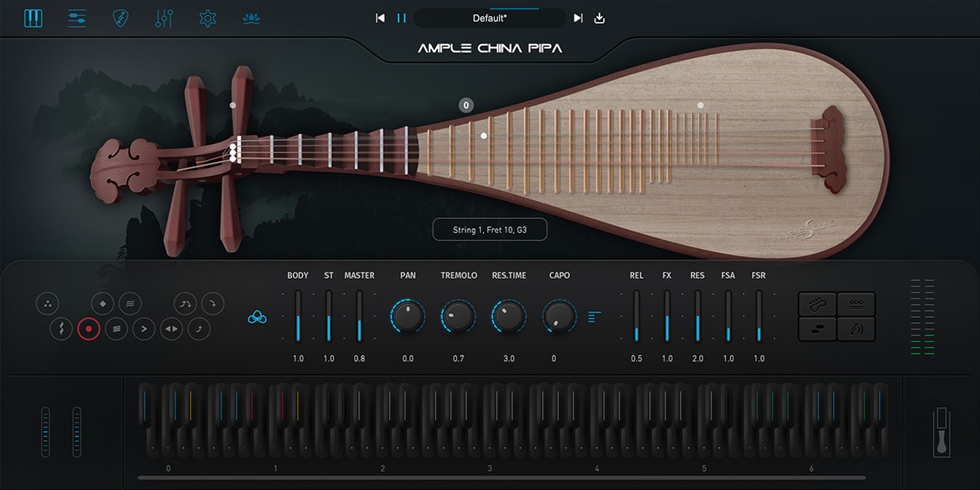Screen dimensions: 980x490
Task: Click the fret position 0 badge
Action: click(467, 106)
